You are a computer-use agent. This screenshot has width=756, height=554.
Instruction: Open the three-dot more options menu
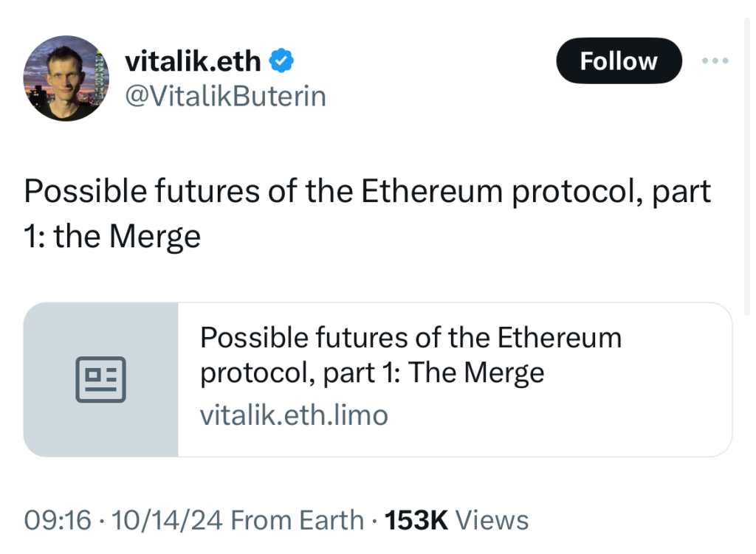tap(715, 60)
